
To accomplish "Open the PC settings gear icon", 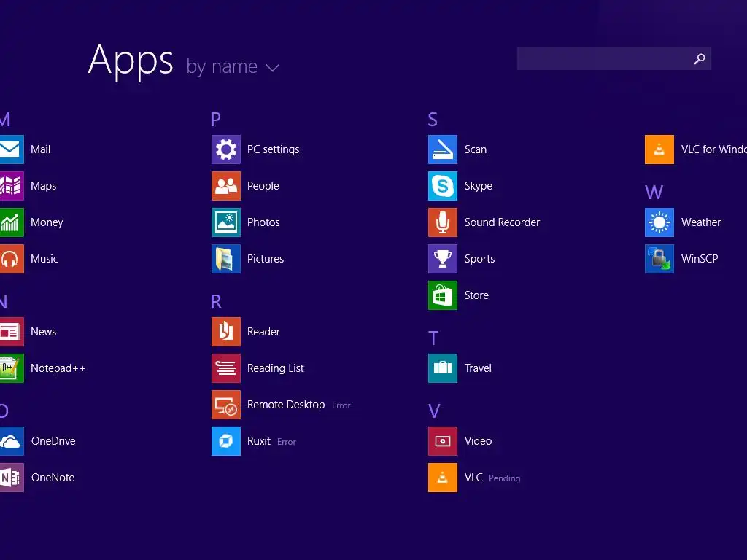I will pyautogui.click(x=226, y=149).
